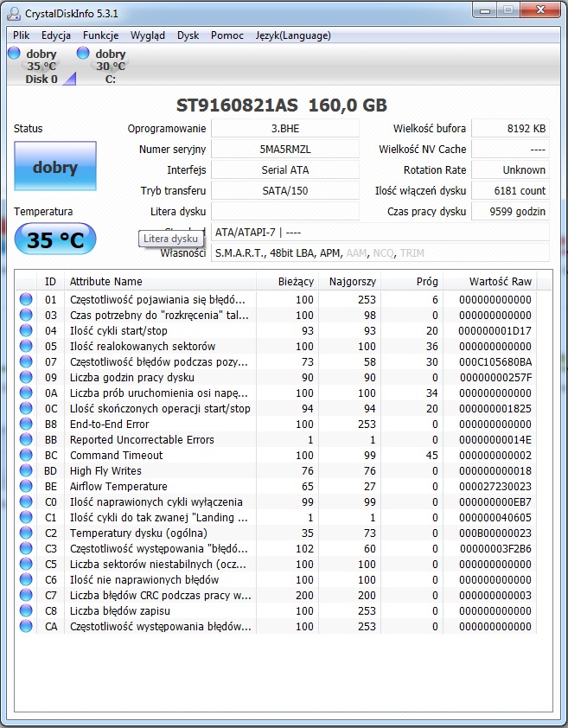Click the ID column header
Image resolution: width=568 pixels, height=728 pixels.
50,281
